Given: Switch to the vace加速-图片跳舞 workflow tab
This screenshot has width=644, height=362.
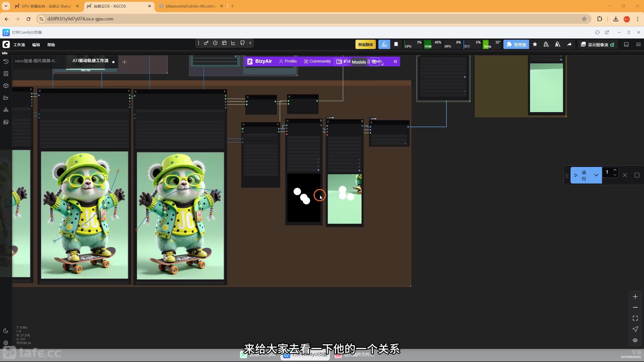Looking at the screenshot, I should (x=36, y=61).
